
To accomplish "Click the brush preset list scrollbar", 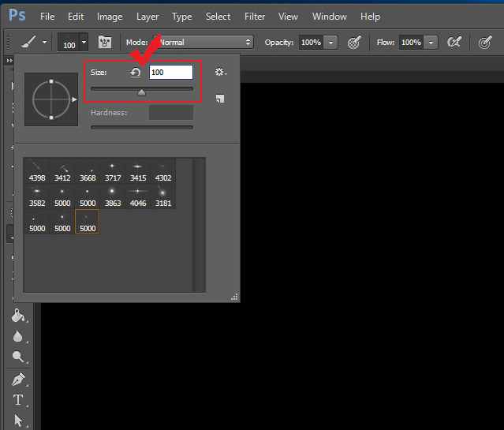I will (x=199, y=225).
